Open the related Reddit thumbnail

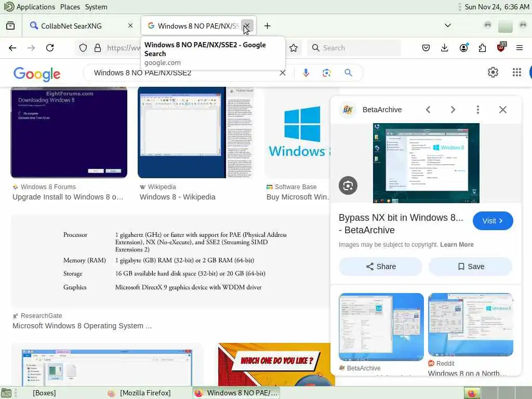(x=470, y=324)
